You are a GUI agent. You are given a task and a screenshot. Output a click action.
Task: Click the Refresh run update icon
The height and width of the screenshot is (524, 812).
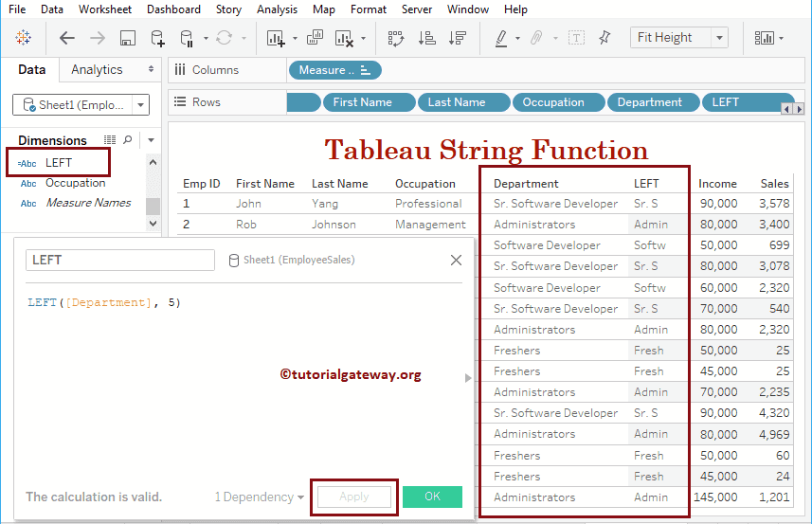(224, 38)
